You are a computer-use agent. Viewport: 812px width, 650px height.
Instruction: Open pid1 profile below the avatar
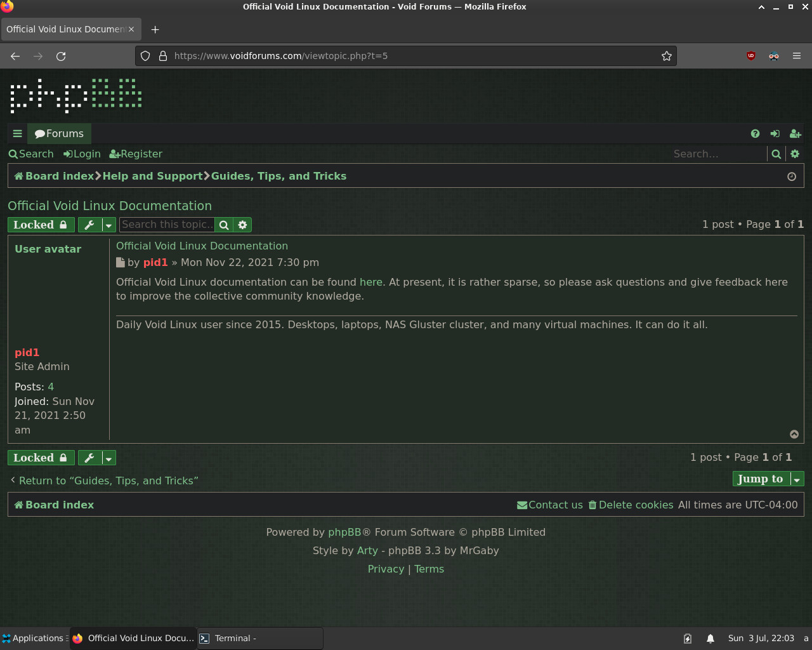(27, 352)
